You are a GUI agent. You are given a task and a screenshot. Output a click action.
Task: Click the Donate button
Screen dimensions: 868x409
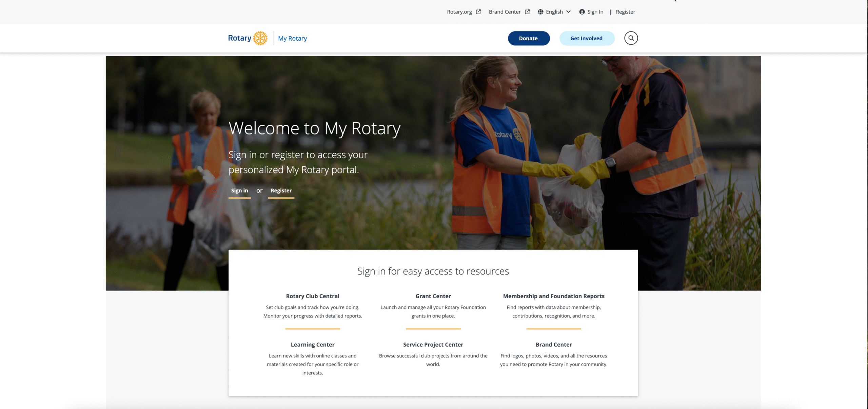coord(529,38)
